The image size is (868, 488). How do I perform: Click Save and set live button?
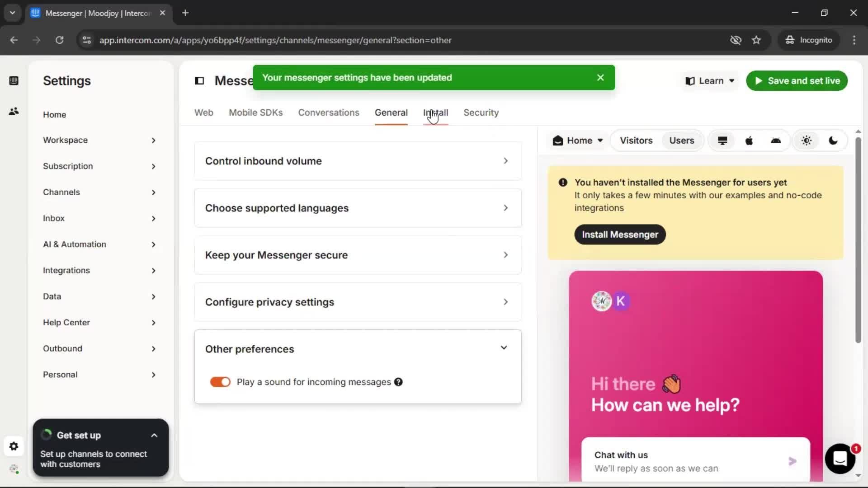click(797, 81)
